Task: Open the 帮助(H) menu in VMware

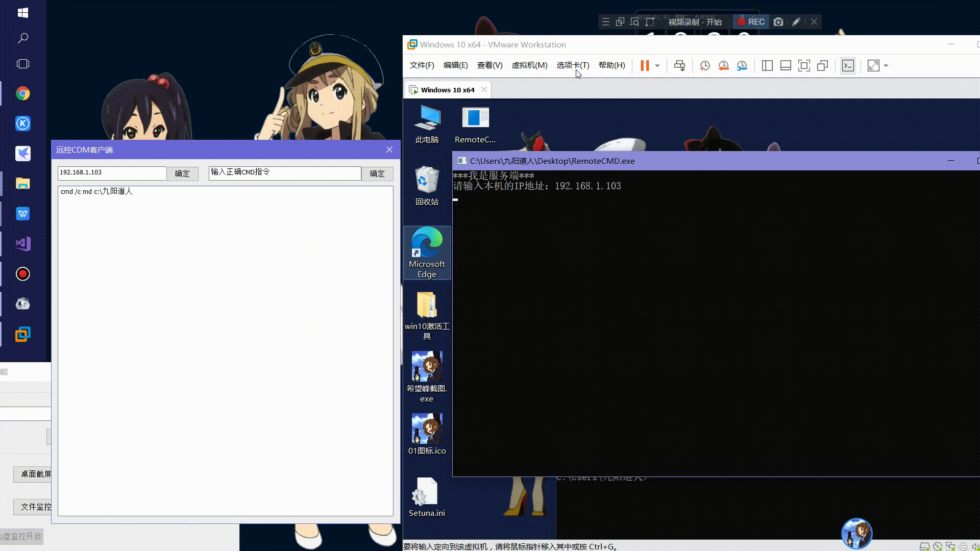Action: [611, 65]
